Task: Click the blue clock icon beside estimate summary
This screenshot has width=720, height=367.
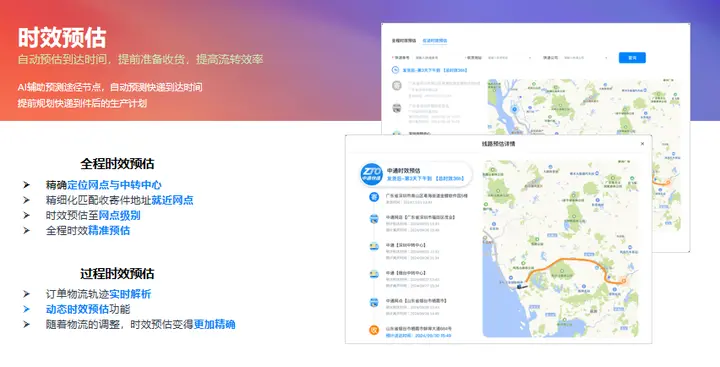Action: (x=395, y=70)
